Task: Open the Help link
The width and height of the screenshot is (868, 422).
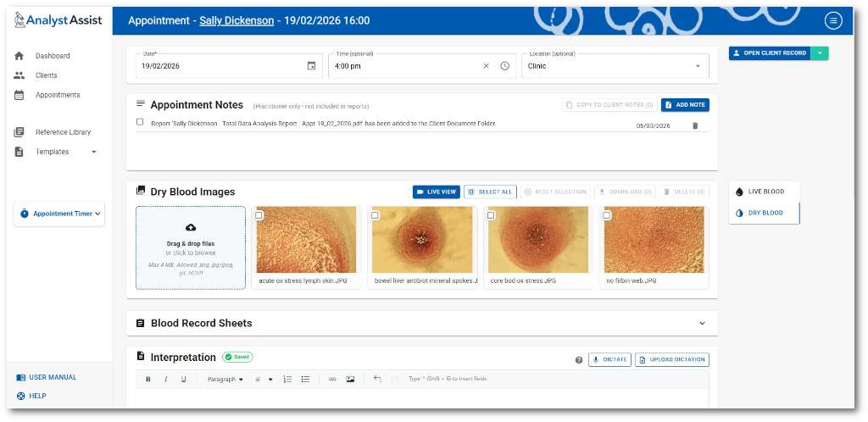Action: [37, 396]
